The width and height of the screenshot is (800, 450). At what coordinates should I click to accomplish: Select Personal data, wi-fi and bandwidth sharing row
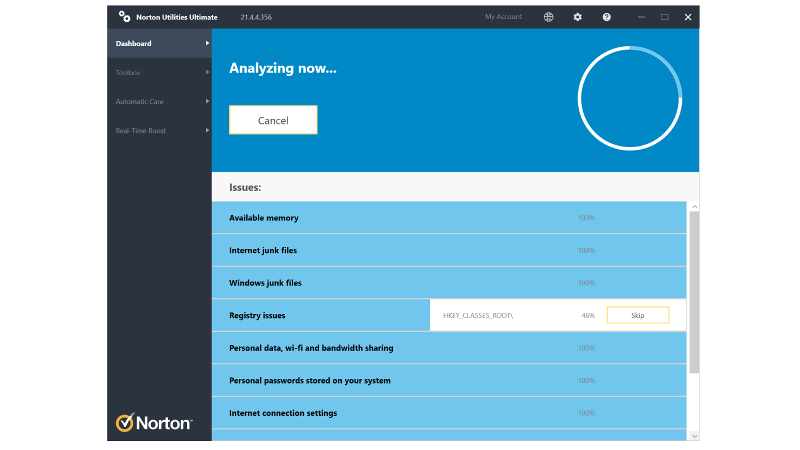449,348
